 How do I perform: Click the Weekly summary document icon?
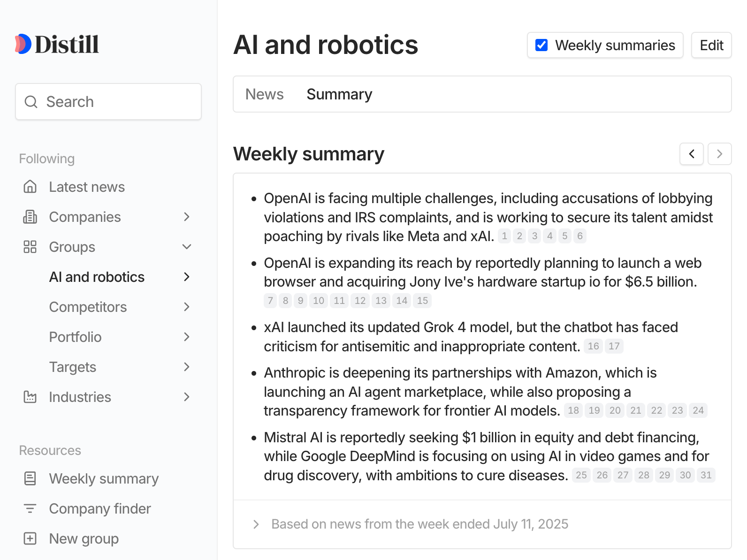click(30, 478)
